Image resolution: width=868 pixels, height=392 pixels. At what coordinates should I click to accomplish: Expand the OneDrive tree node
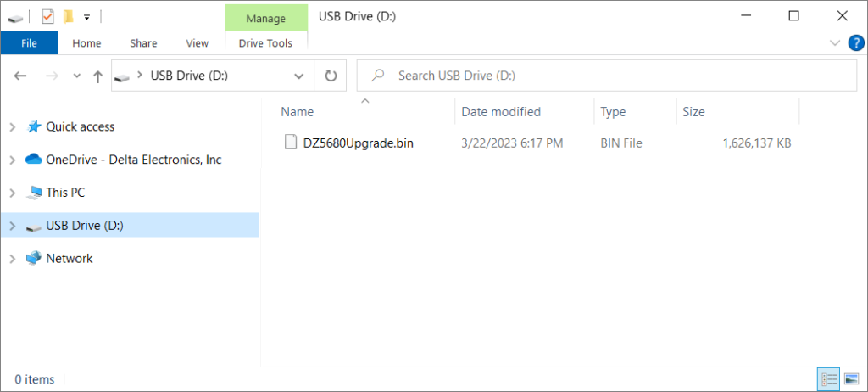(x=13, y=160)
